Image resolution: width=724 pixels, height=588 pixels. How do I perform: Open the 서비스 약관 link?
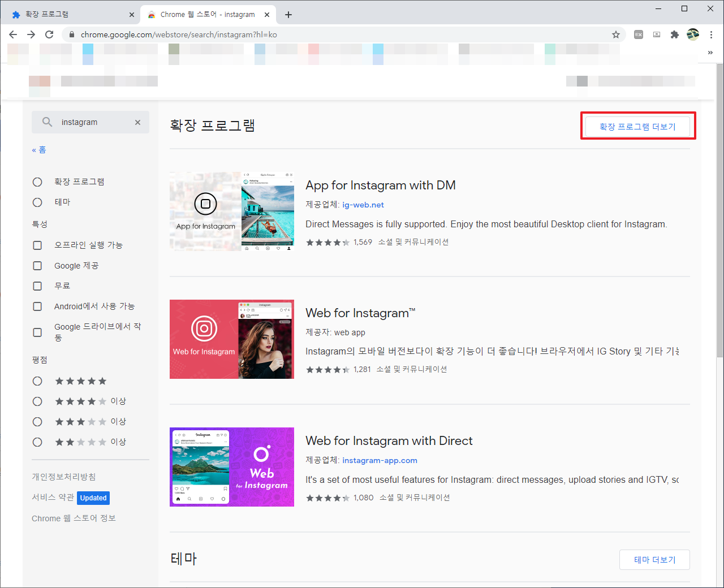point(53,497)
